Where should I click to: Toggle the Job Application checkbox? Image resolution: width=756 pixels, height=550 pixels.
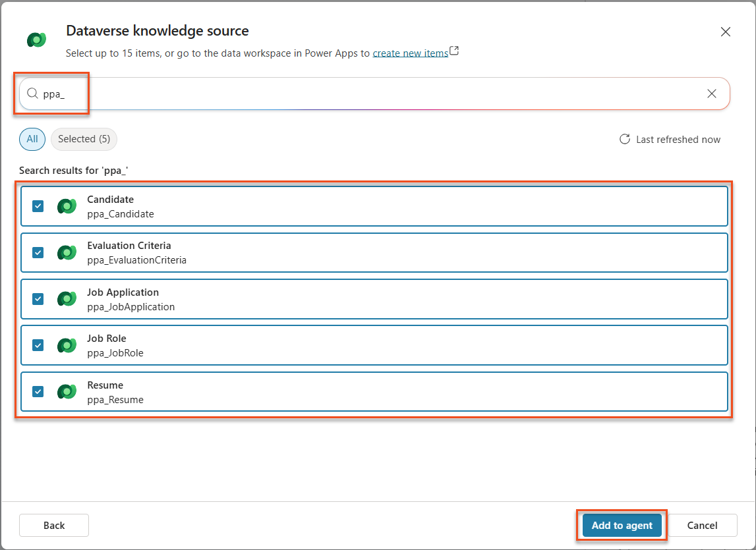tap(38, 299)
